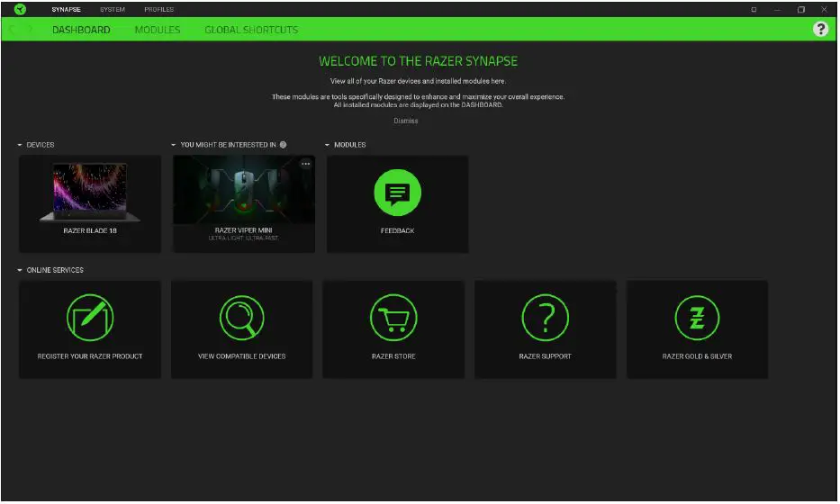This screenshot has height=504, width=840.
Task: Click the Razer Viper Mini title text
Action: point(244,230)
